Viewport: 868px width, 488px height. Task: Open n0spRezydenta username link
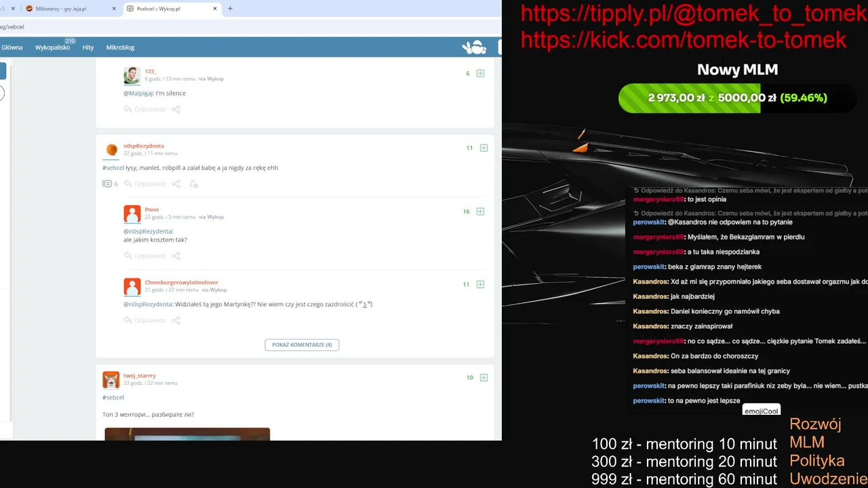[x=144, y=146]
